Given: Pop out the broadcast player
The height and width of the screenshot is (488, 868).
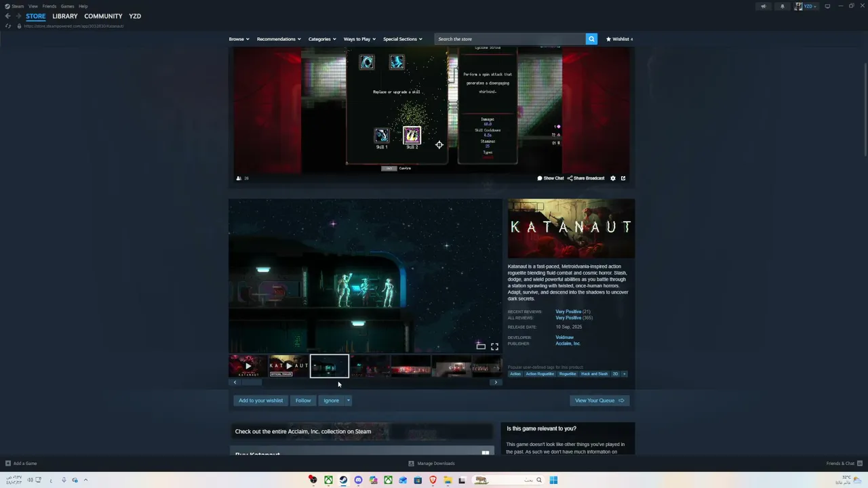Looking at the screenshot, I should [623, 178].
